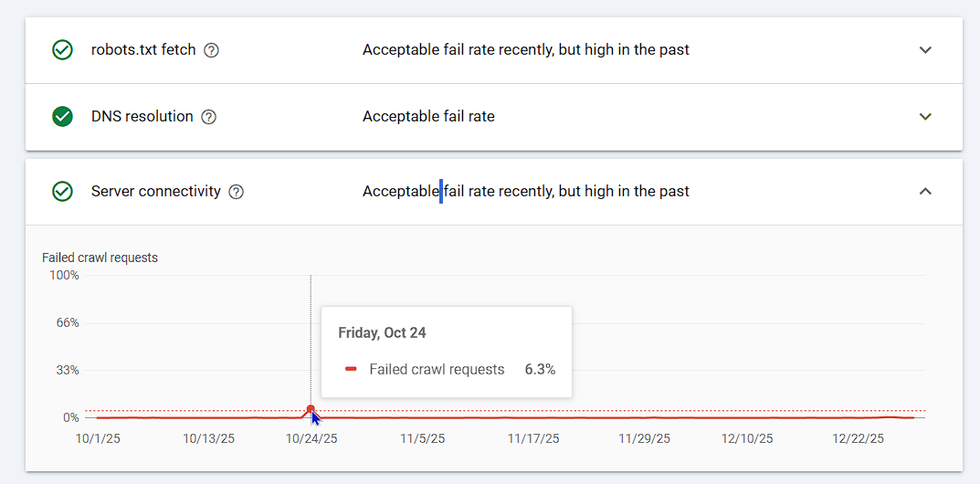Click the DNS resolution green checkmark icon
Image resolution: width=980 pixels, height=484 pixels.
(62, 117)
